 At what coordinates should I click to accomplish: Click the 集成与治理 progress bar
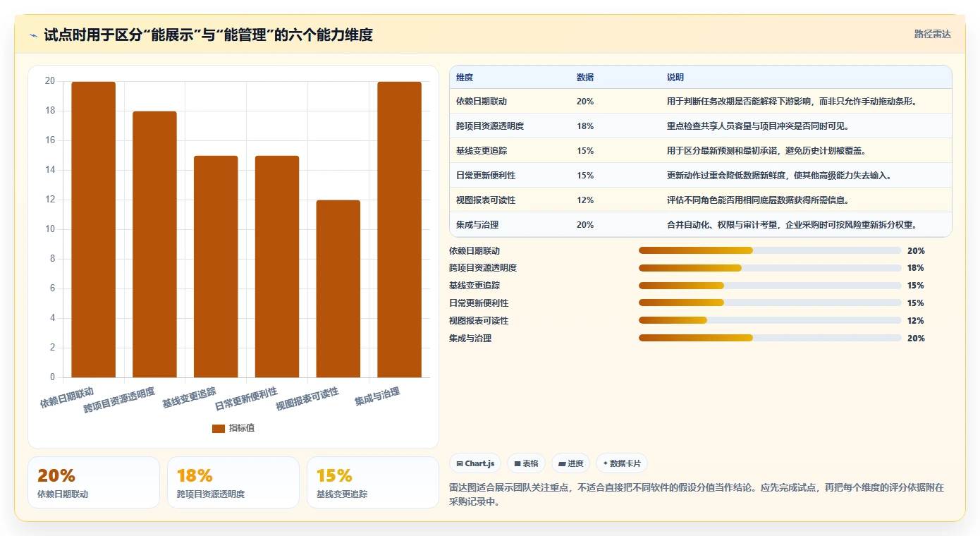(770, 338)
